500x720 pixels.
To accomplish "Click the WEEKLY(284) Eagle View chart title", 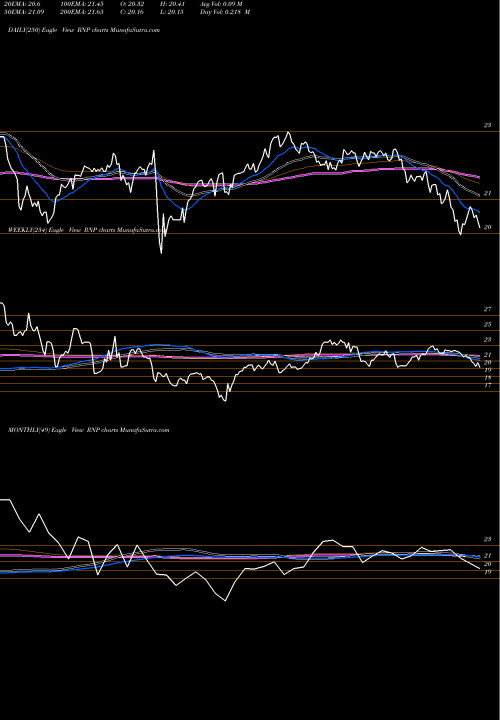I will (85, 230).
